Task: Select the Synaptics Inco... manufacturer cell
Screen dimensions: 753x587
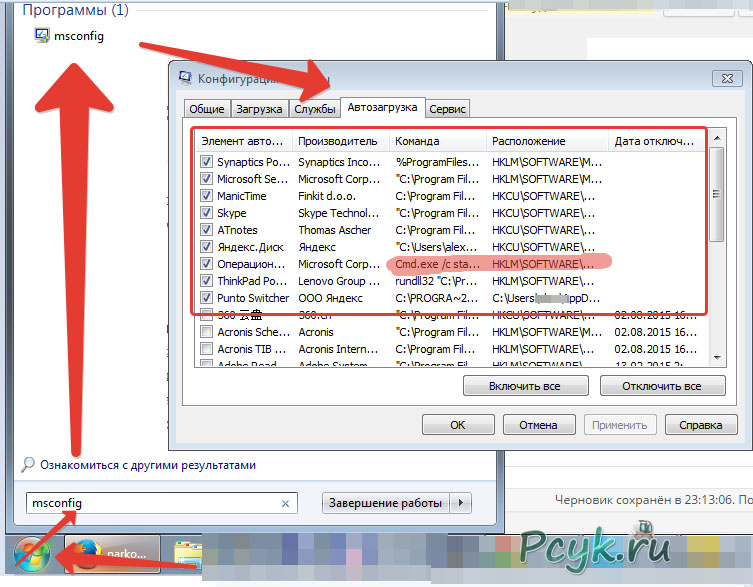Action: coord(339,162)
